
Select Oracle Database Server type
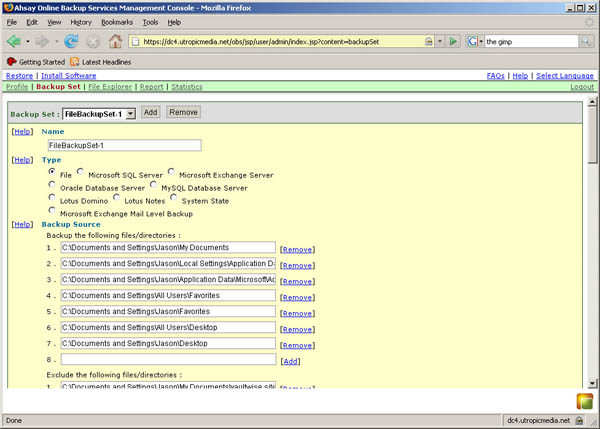point(52,184)
